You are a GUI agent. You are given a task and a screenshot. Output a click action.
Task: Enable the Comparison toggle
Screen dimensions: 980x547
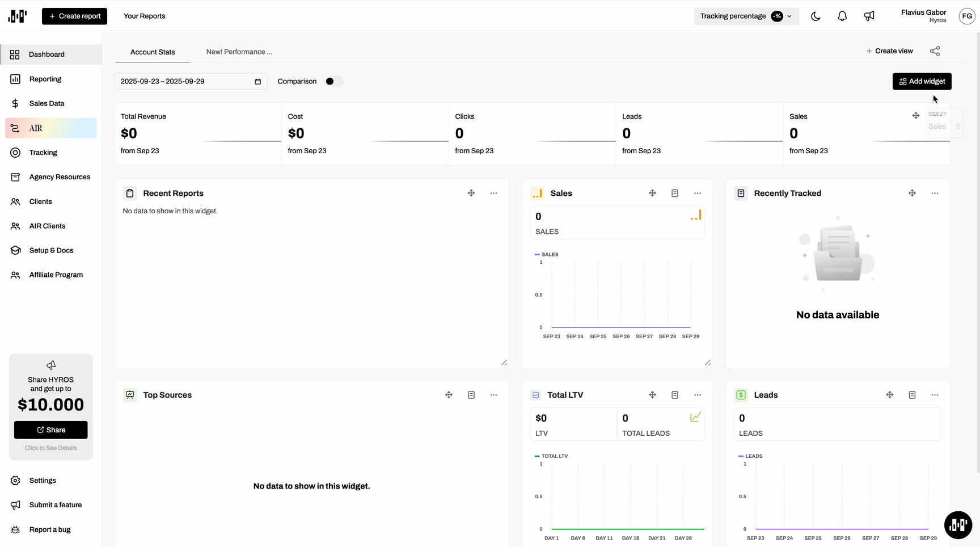[333, 81]
